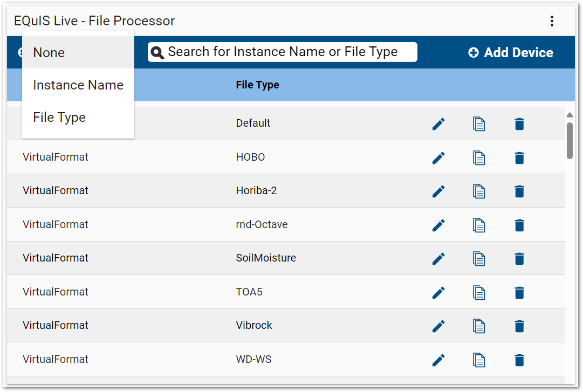Edit the Horiba-2 instance
Image resolution: width=583 pixels, height=392 pixels.
click(438, 191)
